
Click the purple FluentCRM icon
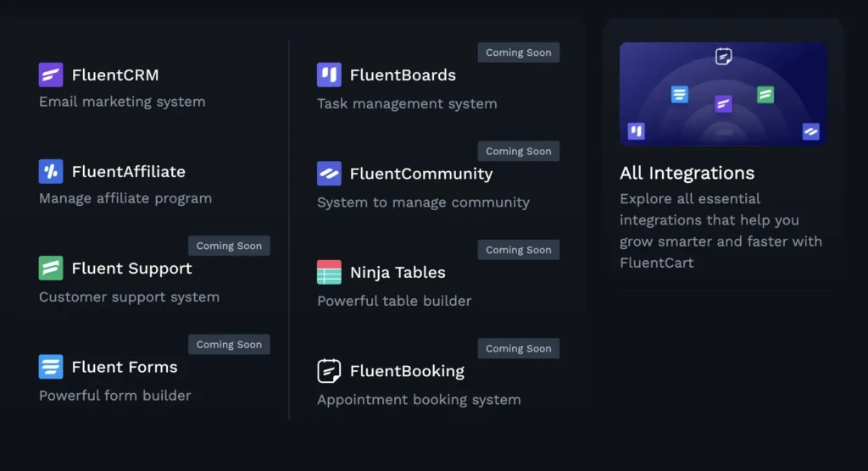(51, 75)
